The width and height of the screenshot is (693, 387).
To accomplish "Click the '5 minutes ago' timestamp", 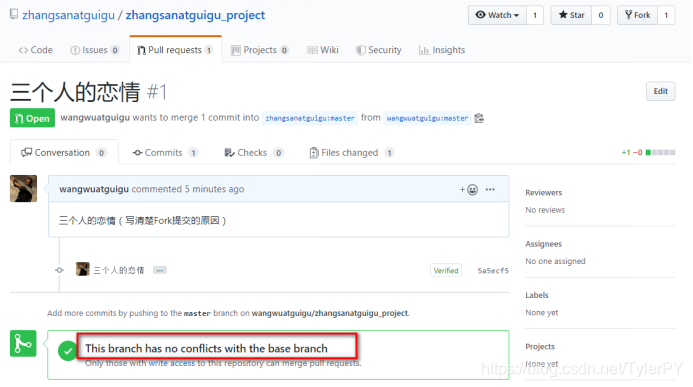I will tap(214, 189).
